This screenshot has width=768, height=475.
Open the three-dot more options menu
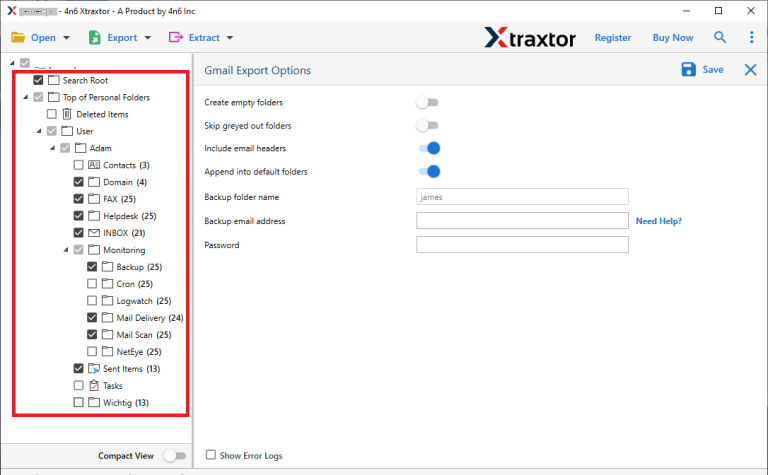751,37
